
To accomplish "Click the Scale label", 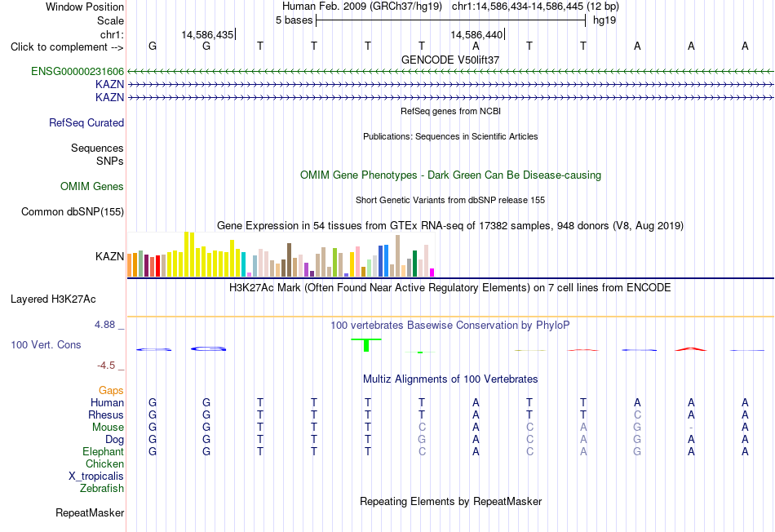I will [110, 20].
